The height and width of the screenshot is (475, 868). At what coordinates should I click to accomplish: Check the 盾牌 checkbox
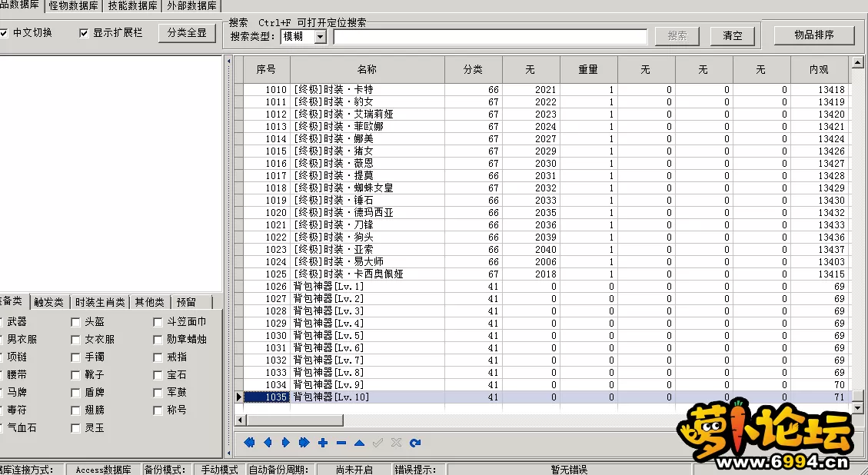pos(76,393)
